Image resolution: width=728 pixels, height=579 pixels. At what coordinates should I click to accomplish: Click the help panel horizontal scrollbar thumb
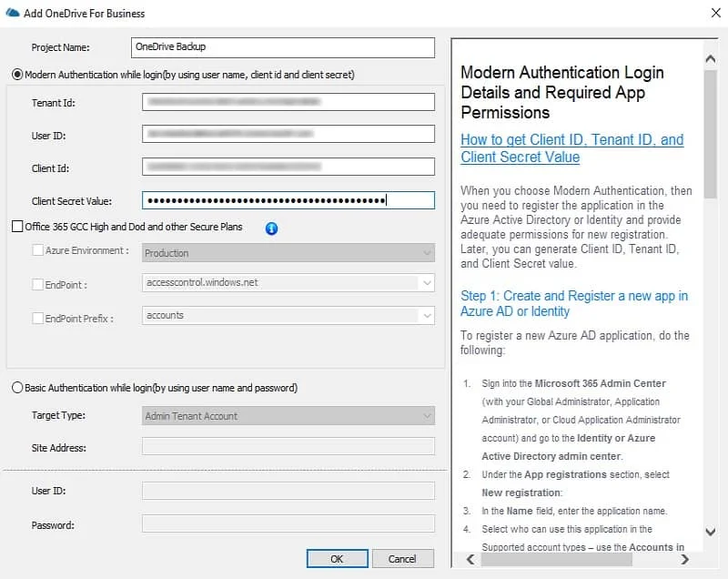(x=556, y=560)
